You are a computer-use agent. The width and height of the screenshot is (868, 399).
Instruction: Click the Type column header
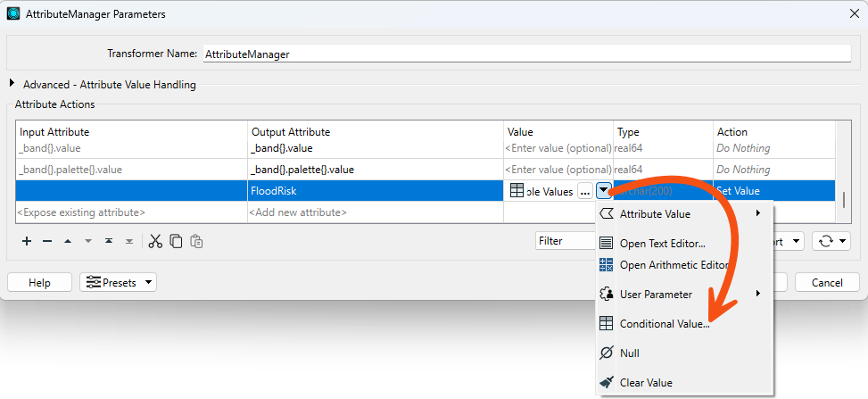663,132
